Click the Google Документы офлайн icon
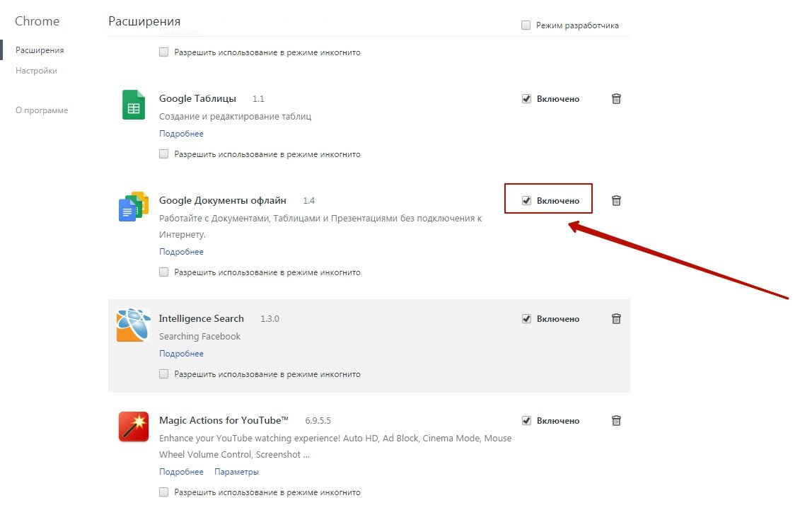 coord(133,207)
